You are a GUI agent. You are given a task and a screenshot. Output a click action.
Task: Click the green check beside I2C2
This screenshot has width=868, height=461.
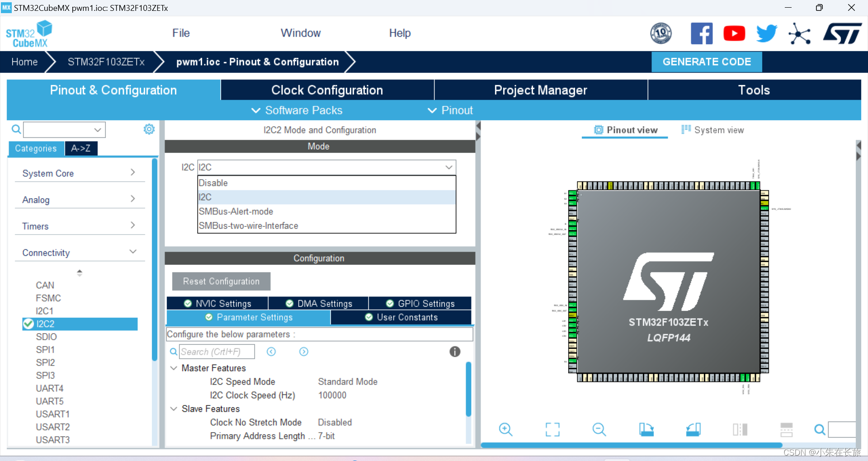click(28, 324)
